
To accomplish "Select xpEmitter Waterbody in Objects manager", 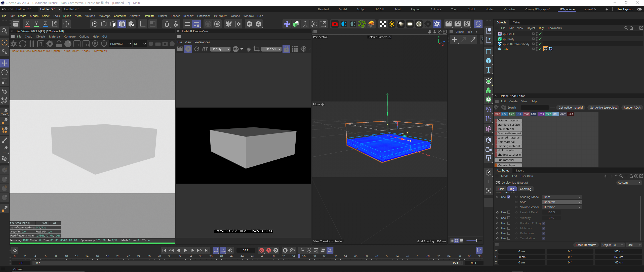I will pyautogui.click(x=516, y=44).
